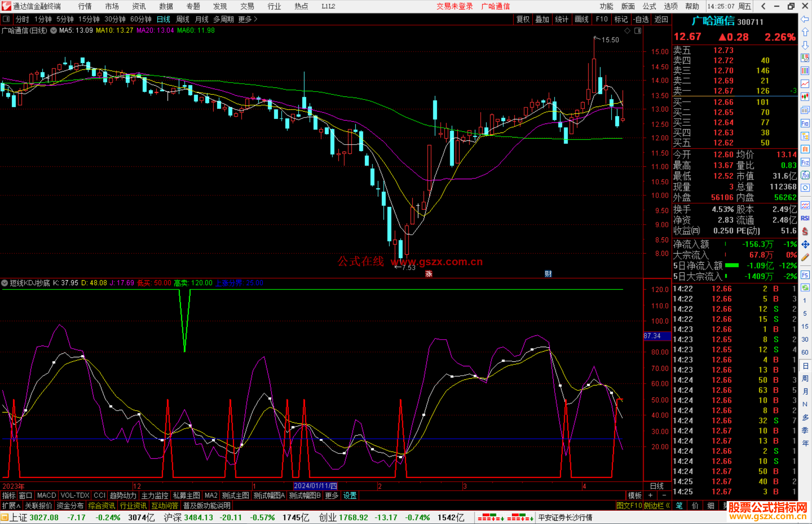Click the back arrow in the right sidebar
Image resolution: width=812 pixels, height=524 pixels.
coord(805,19)
